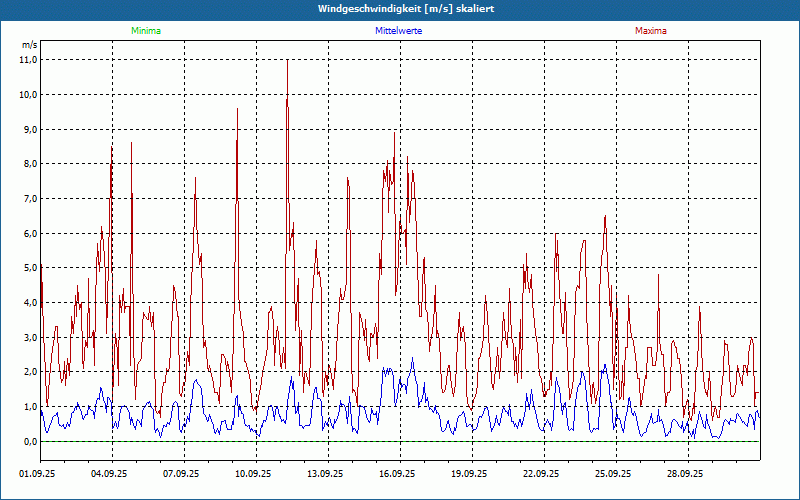This screenshot has height=500, width=800.
Task: Click the 13.09.25 date label
Action: (324, 474)
